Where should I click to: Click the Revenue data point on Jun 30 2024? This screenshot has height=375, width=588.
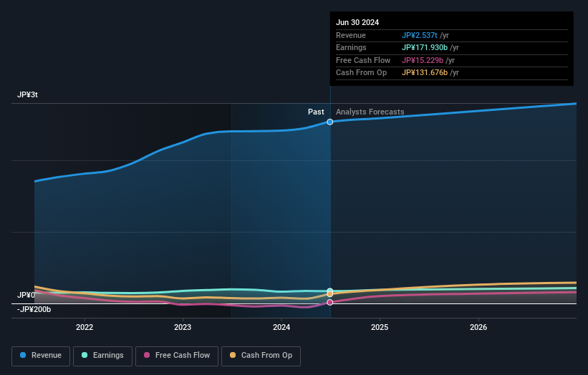[x=330, y=122]
